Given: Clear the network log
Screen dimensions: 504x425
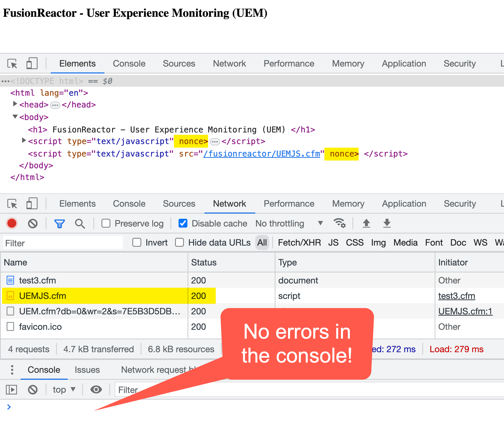Looking at the screenshot, I should pyautogui.click(x=33, y=223).
